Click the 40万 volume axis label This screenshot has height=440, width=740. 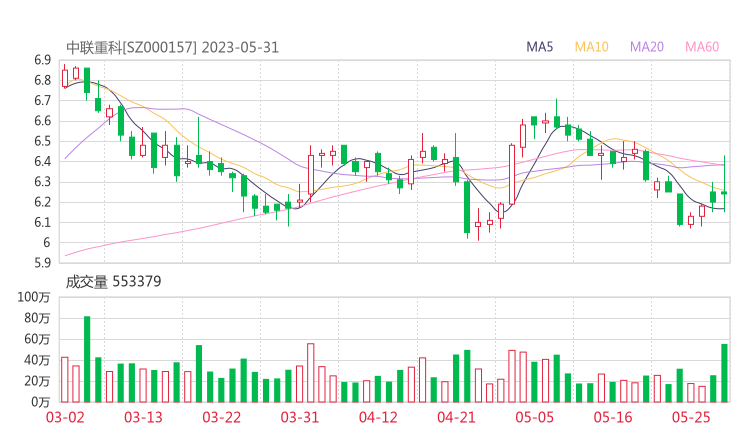click(x=37, y=360)
